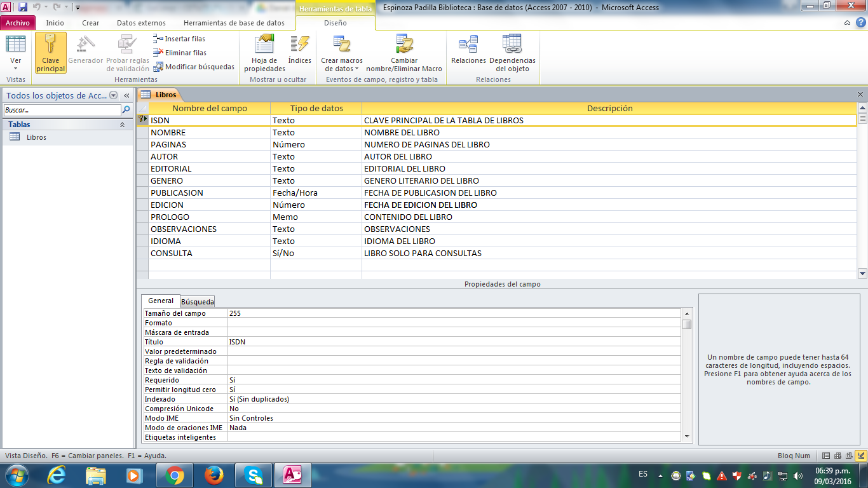Open Hoja de propiedades panel
868x488 pixels.
(264, 46)
